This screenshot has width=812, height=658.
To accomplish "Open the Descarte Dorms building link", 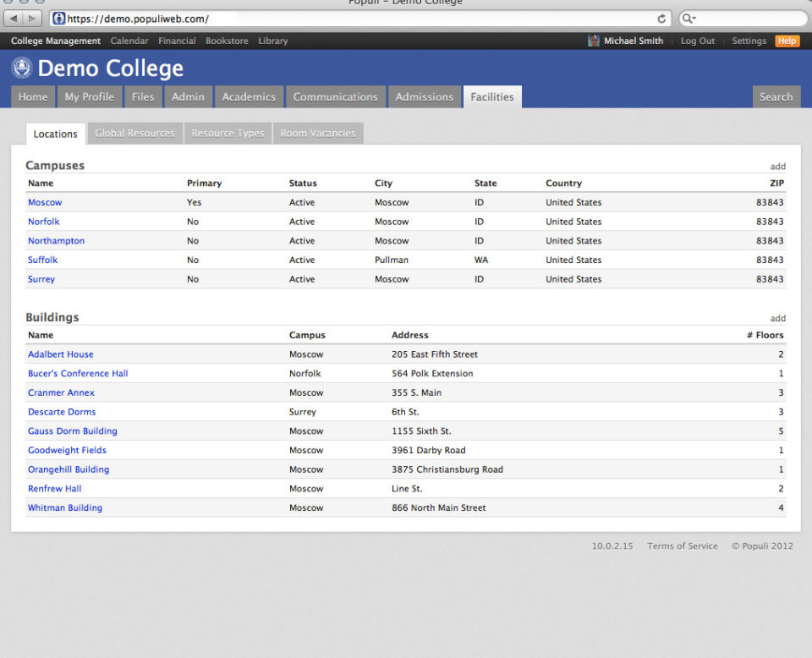I will click(62, 412).
